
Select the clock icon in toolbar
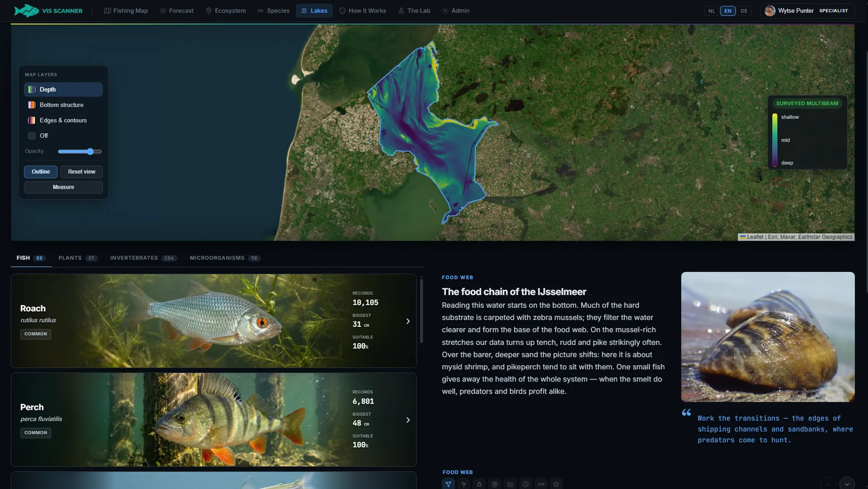click(x=526, y=484)
